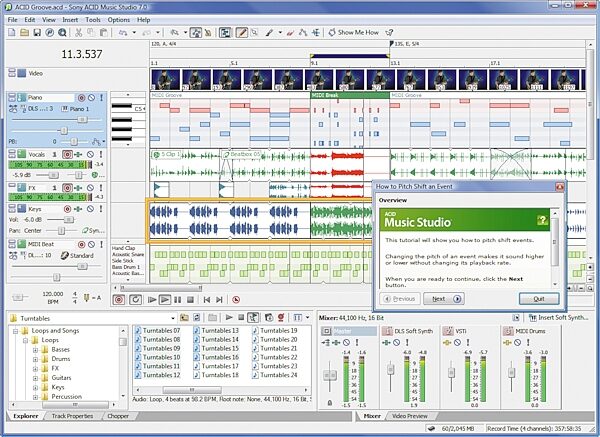Click the Cut scissors toolbar icon

coord(78,33)
